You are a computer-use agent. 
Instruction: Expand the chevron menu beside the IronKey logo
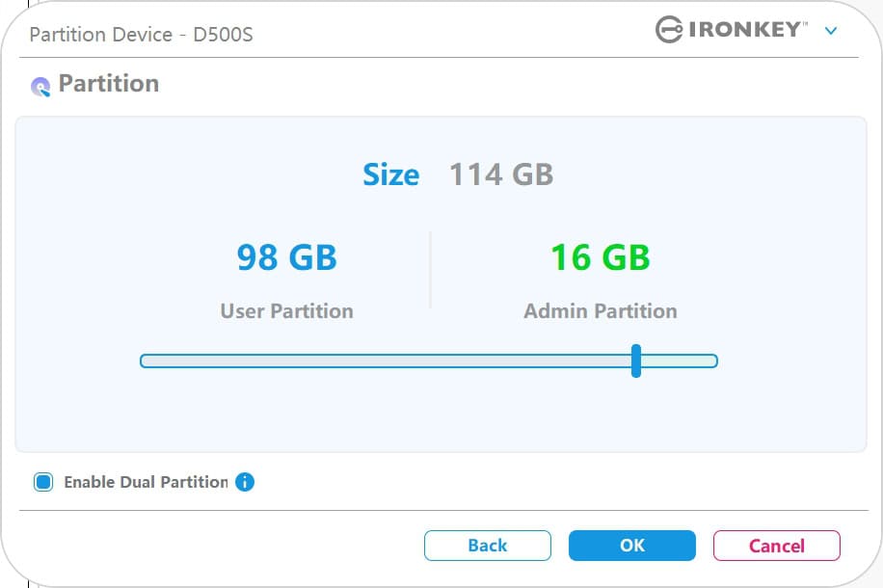pos(831,31)
